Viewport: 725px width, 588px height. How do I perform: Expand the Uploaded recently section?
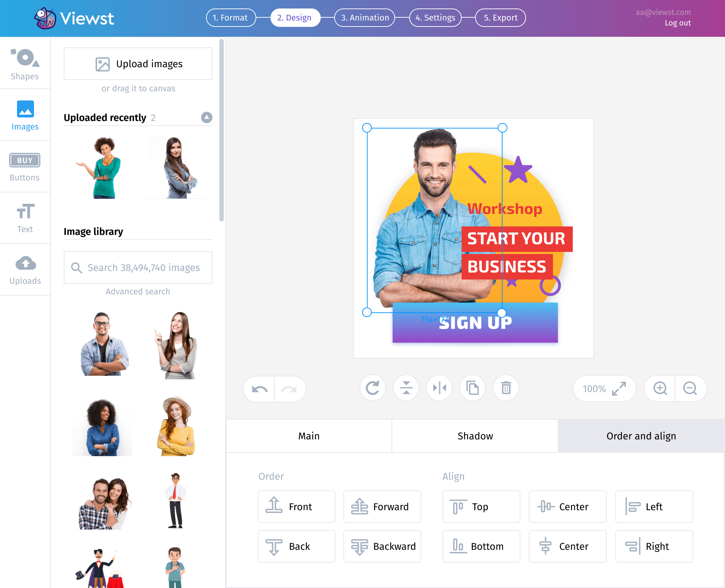coord(206,117)
